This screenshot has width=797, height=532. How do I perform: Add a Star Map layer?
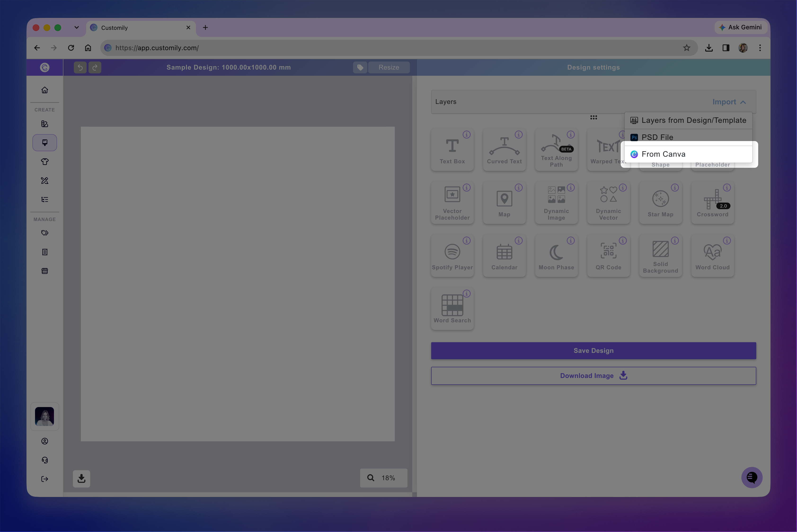[660, 203]
